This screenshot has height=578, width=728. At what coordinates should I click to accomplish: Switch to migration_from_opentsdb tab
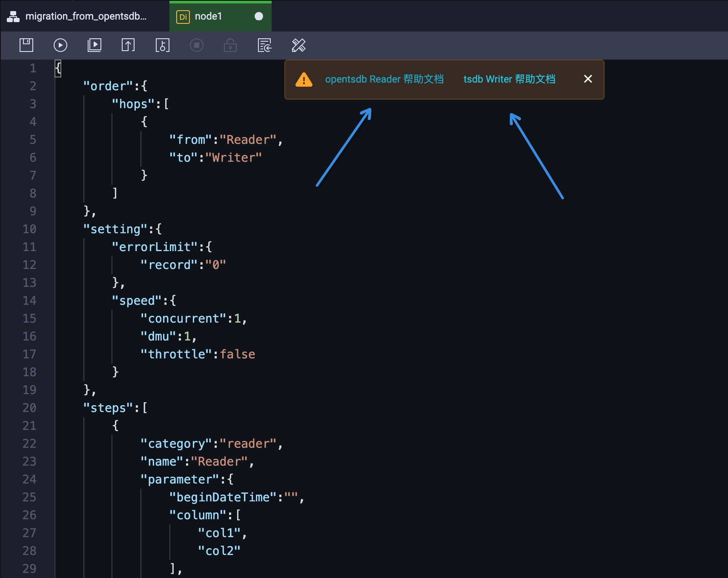85,16
